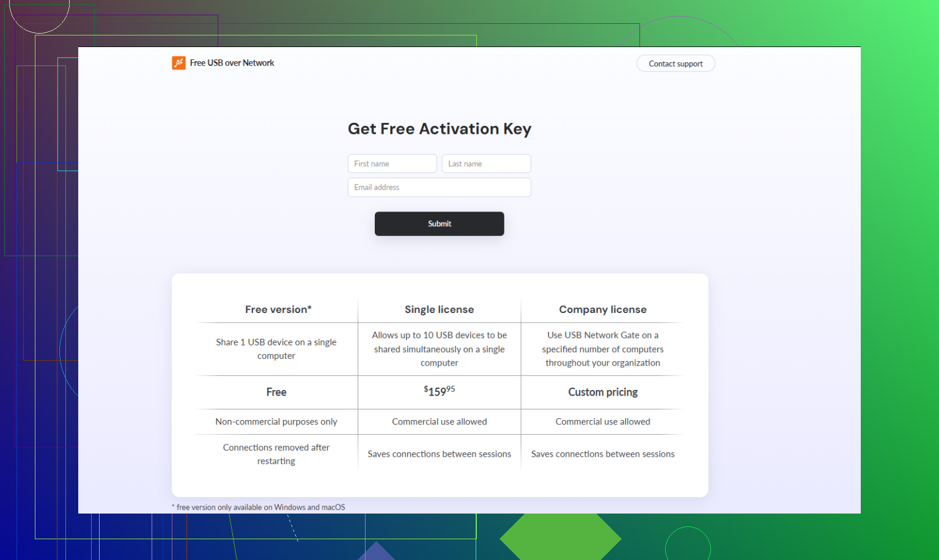
Task: Select the Free version column header
Action: (x=278, y=309)
